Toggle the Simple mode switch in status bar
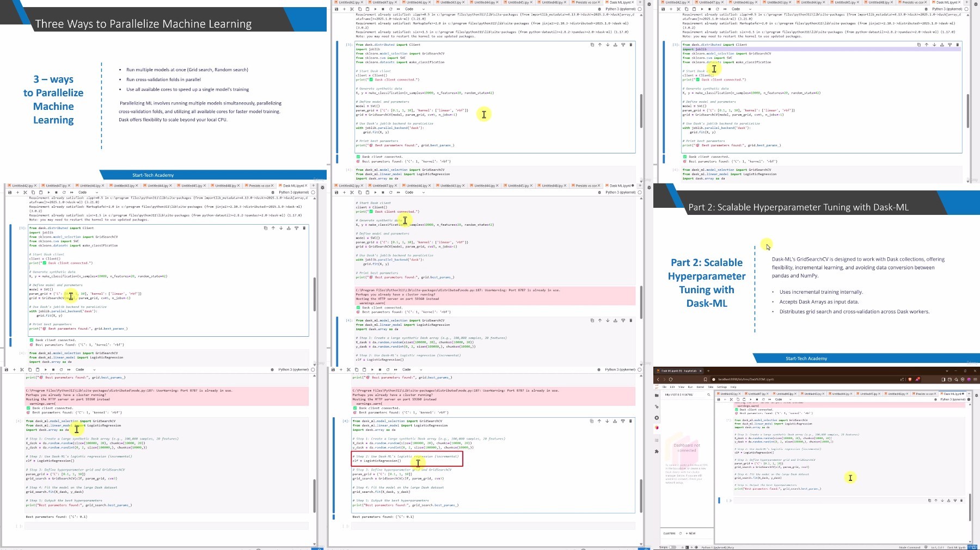 coord(672,547)
